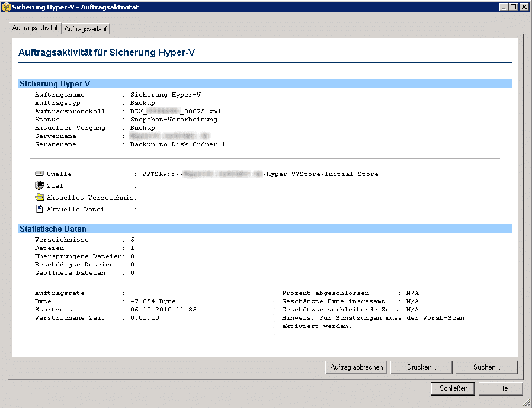This screenshot has height=408, width=532.
Task: Click the Quelle drive icon
Action: click(x=40, y=174)
